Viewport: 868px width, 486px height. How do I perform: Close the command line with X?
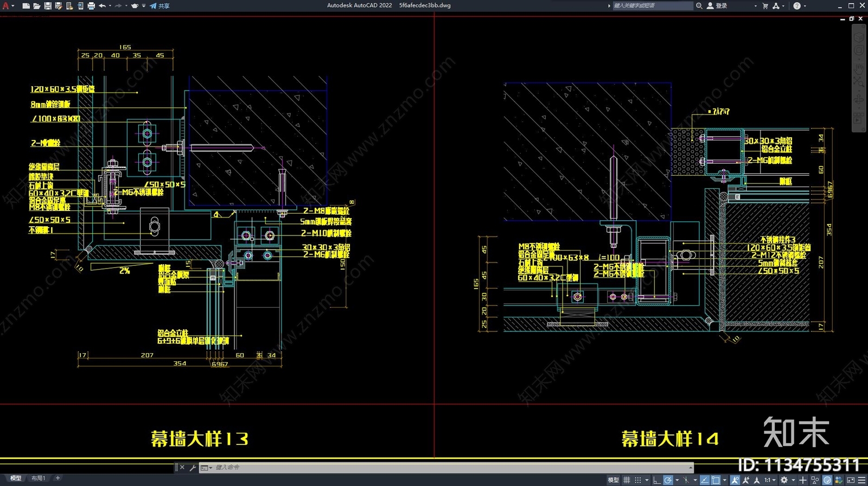(182, 467)
